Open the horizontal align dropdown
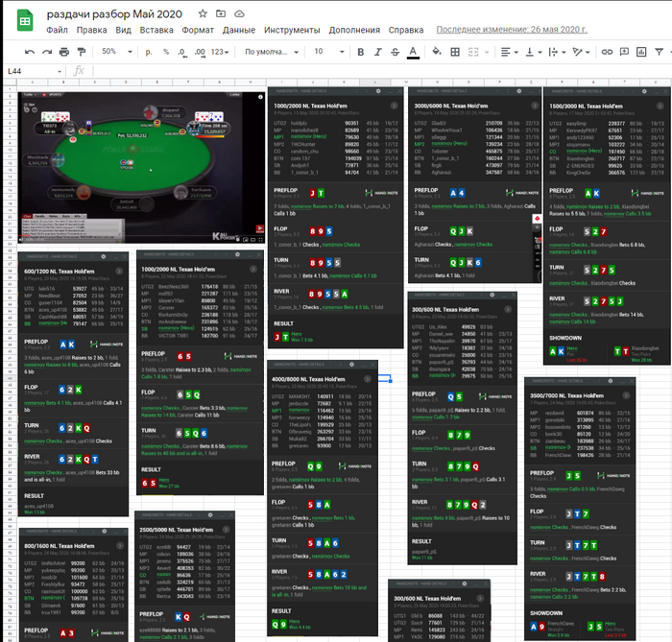 509,52
